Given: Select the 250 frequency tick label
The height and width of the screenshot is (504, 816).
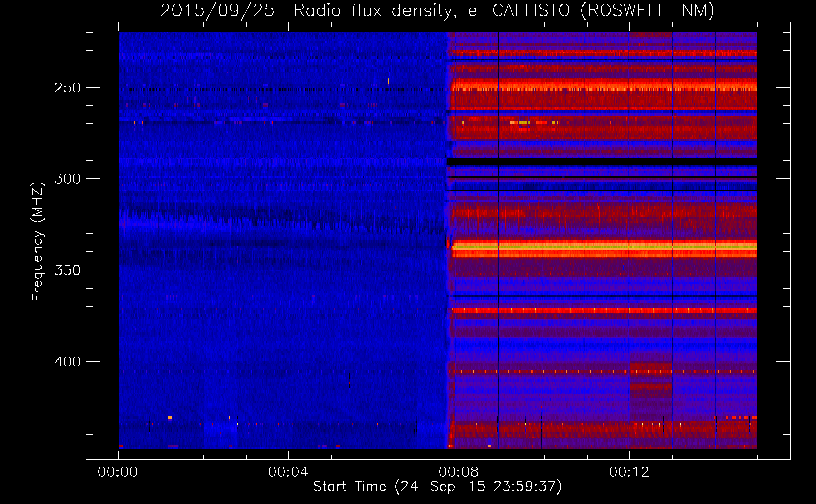Looking at the screenshot, I should (68, 88).
